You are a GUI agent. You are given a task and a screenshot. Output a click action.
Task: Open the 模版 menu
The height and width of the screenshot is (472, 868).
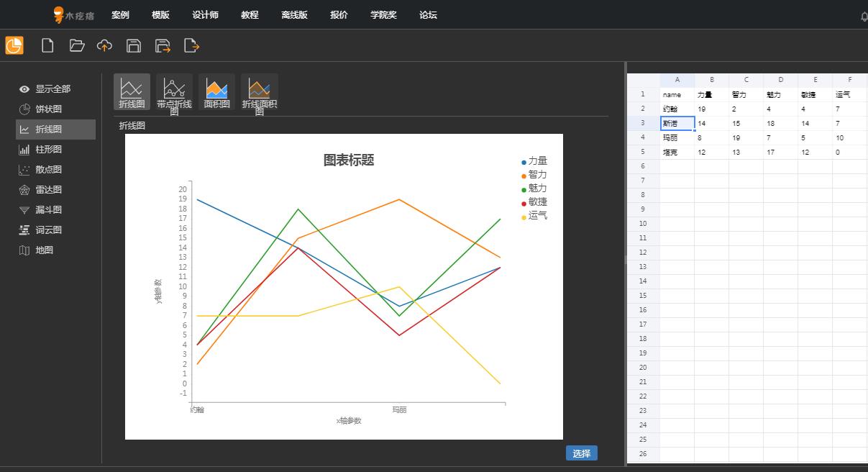point(160,15)
